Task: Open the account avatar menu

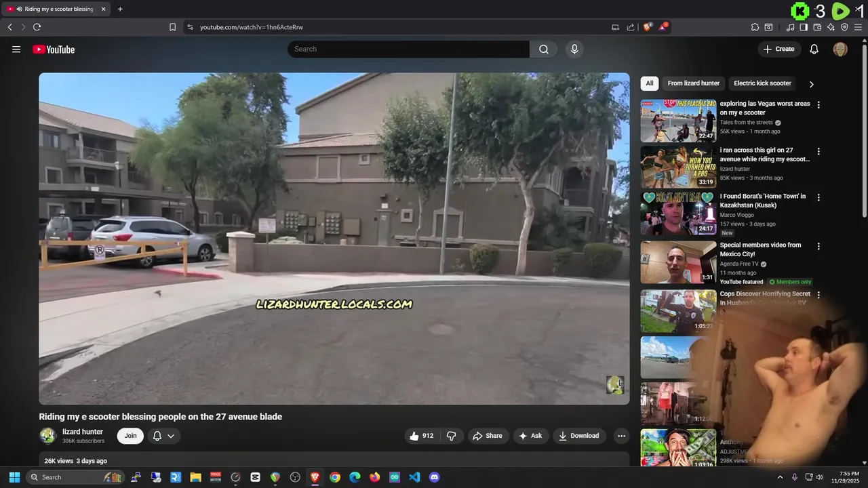Action: pos(840,49)
